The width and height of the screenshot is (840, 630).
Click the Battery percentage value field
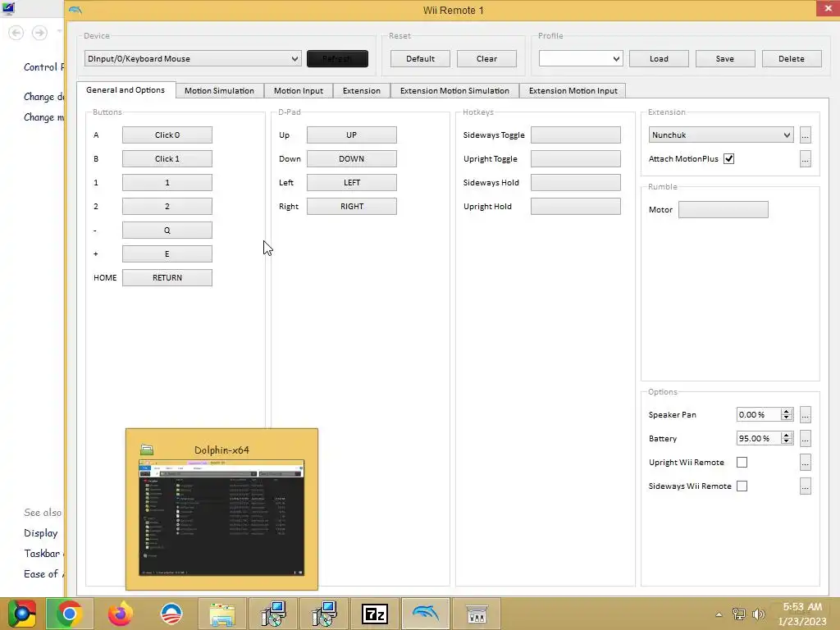tap(758, 438)
